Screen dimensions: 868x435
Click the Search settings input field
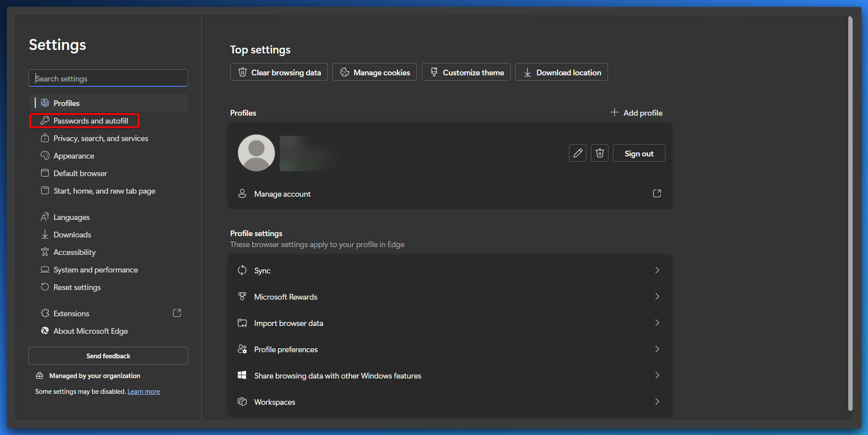coord(108,78)
